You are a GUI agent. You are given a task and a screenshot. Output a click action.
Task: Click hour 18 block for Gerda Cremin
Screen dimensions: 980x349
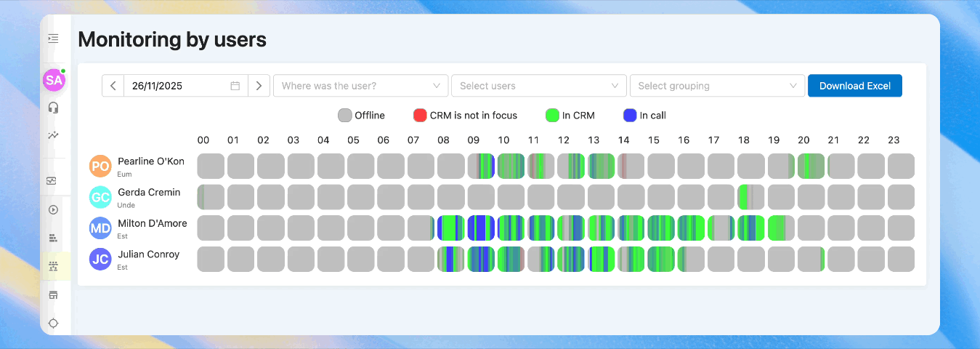tap(751, 197)
